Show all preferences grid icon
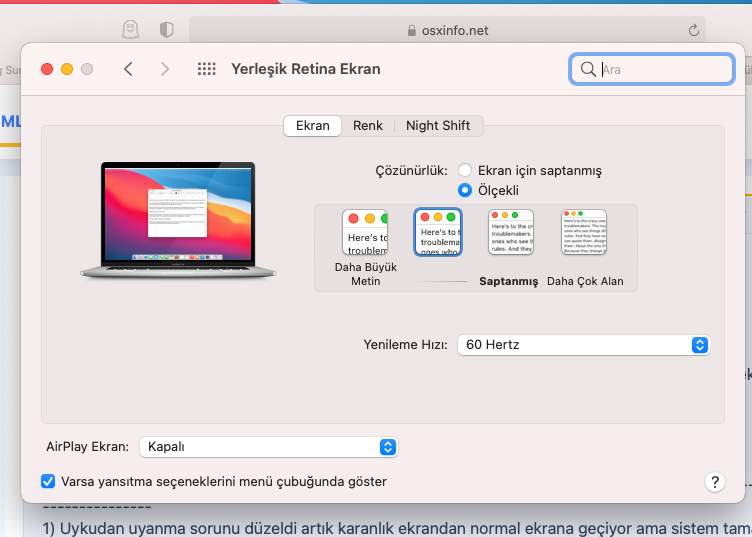Image resolution: width=752 pixels, height=537 pixels. coord(207,69)
